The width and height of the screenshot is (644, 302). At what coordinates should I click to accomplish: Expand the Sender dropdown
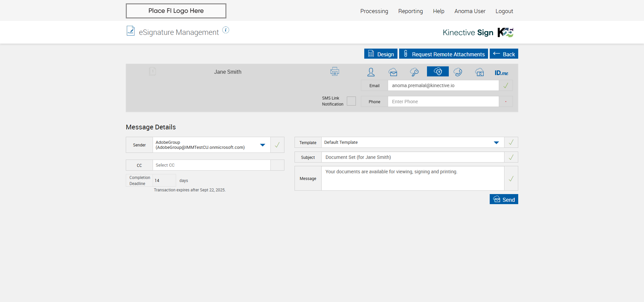pos(263,145)
